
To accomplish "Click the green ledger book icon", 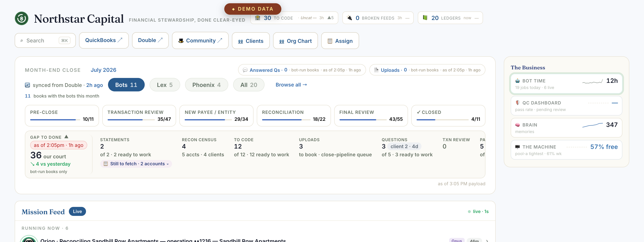I will [425, 18].
